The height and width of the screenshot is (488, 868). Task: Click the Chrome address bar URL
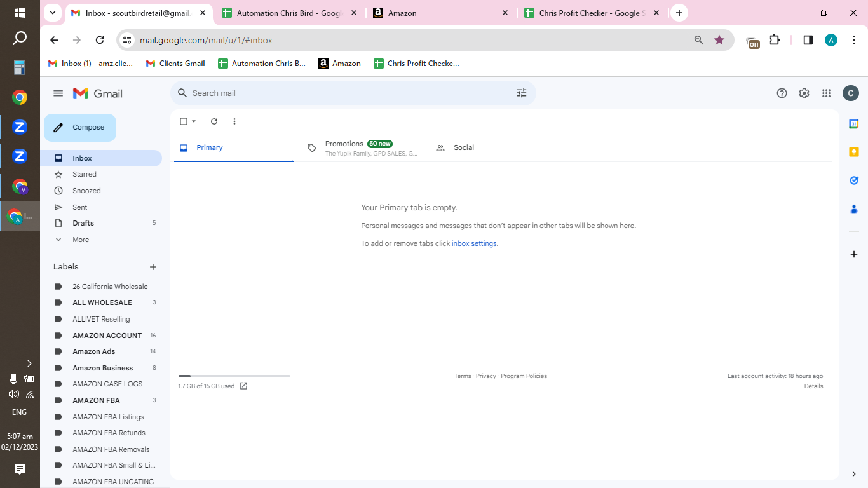click(206, 40)
